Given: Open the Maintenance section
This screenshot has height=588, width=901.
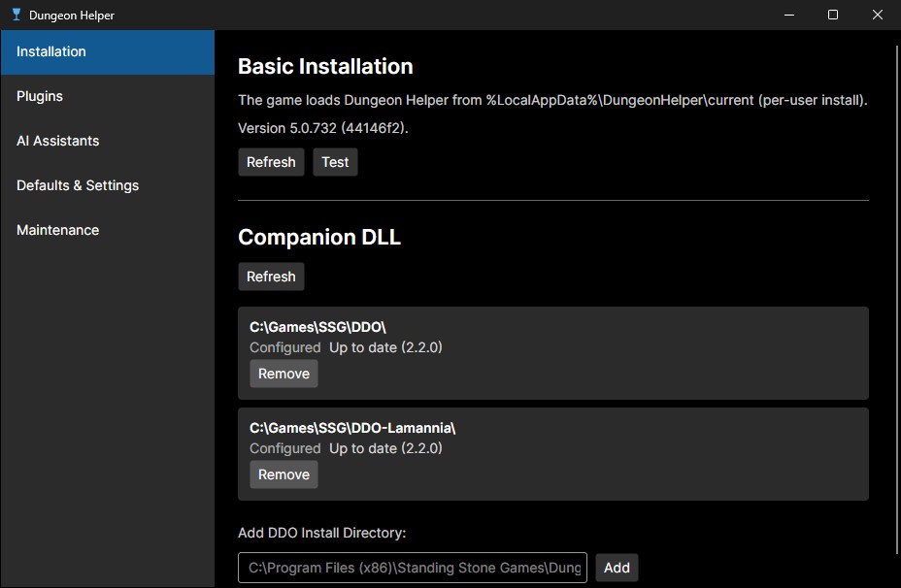Looking at the screenshot, I should 108,230.
